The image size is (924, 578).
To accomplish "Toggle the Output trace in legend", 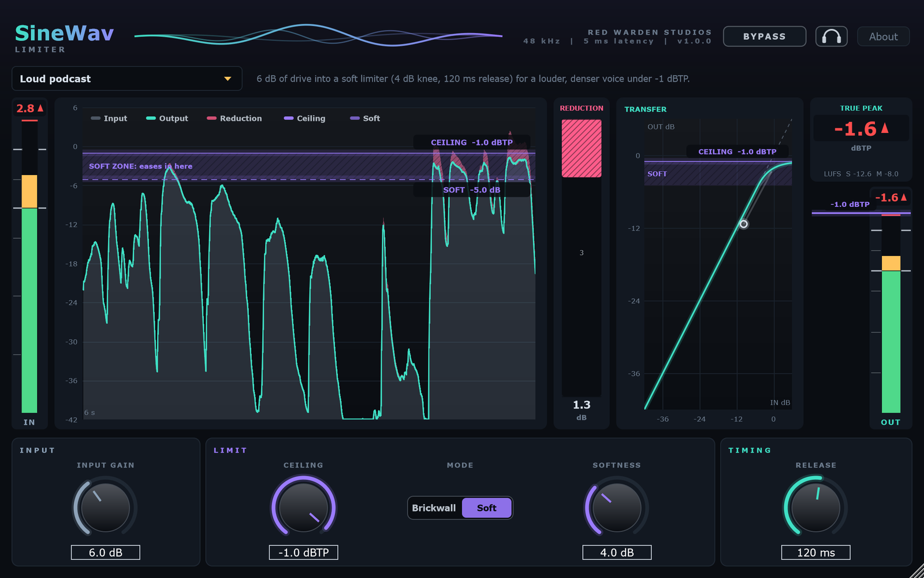I will pyautogui.click(x=167, y=118).
